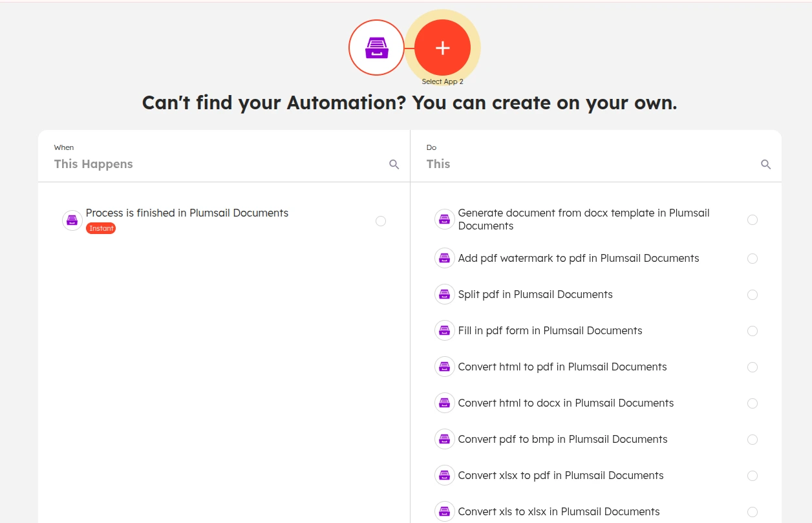The image size is (812, 523).
Task: Click the red plus Select App 2 button
Action: (443, 48)
